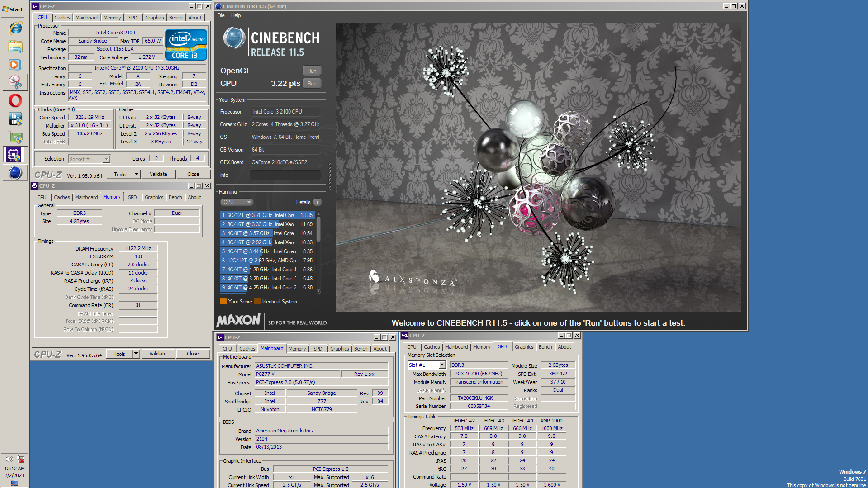Launch Internet Explorer from the taskbar
The width and height of the screenshot is (868, 488).
point(15,28)
